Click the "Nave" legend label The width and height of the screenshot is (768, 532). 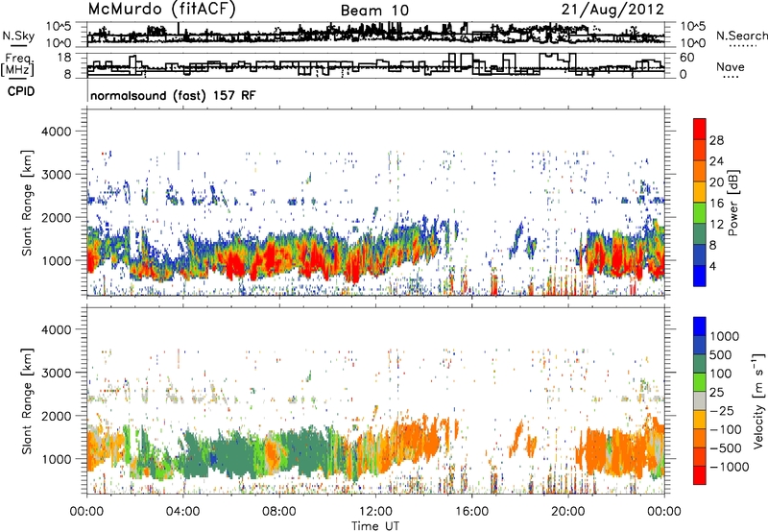[731, 66]
